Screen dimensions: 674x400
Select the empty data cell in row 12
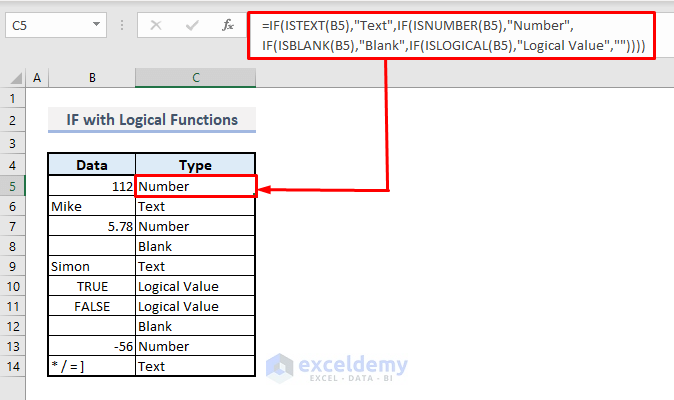[92, 327]
